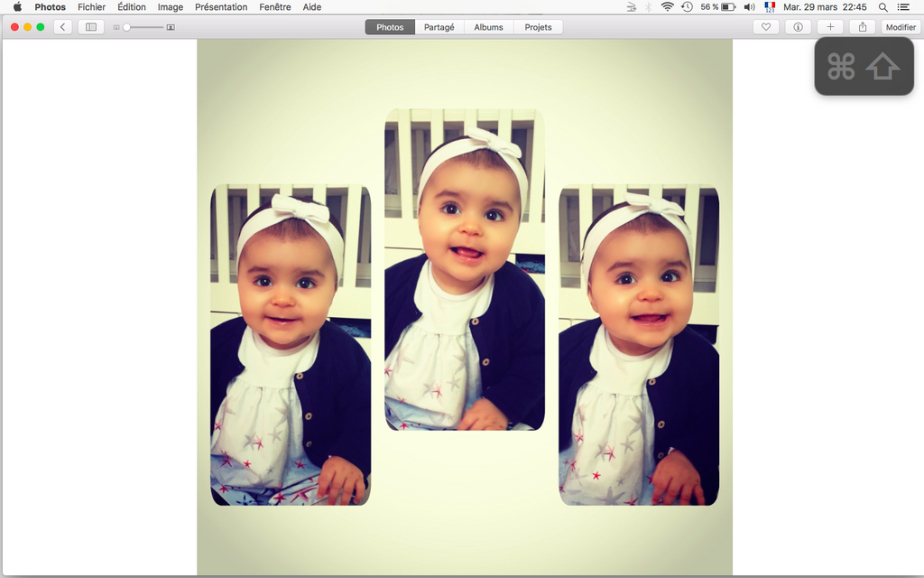Click the date and time display

point(825,7)
